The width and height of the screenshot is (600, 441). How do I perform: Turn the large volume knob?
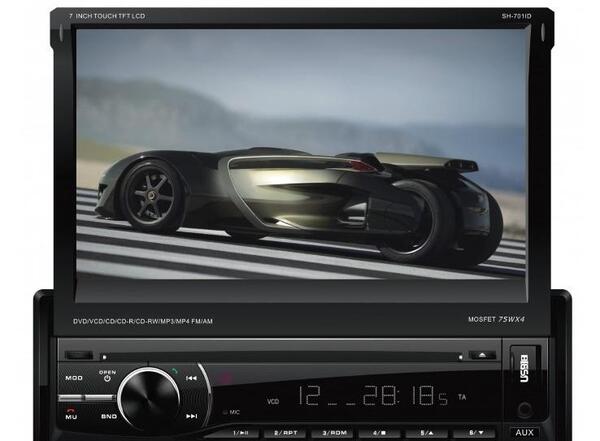[x=148, y=397]
